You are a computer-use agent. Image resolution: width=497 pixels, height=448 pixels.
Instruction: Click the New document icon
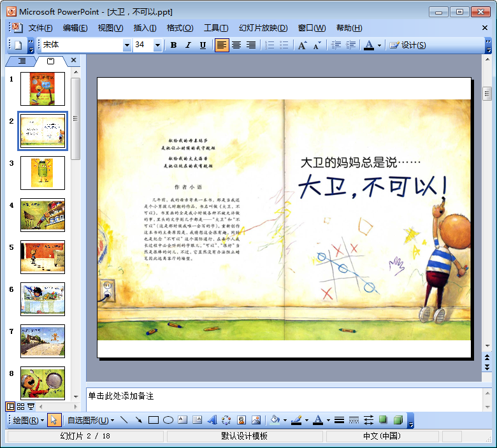18,45
